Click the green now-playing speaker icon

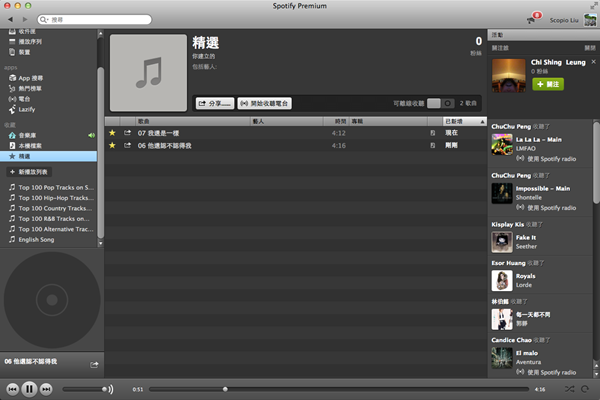(x=91, y=135)
